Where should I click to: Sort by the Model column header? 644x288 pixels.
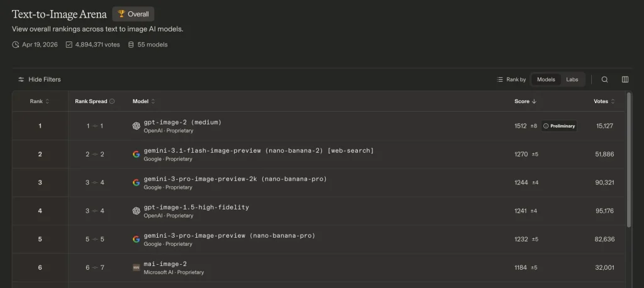click(x=143, y=101)
